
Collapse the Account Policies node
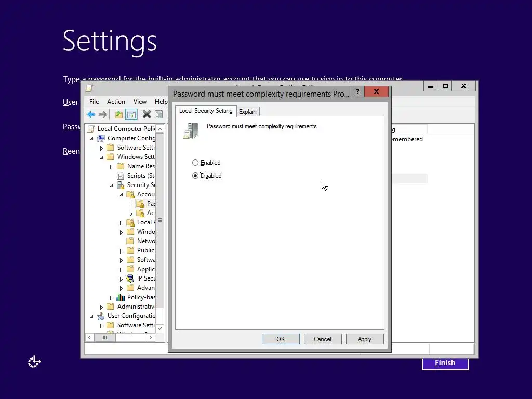pos(121,195)
